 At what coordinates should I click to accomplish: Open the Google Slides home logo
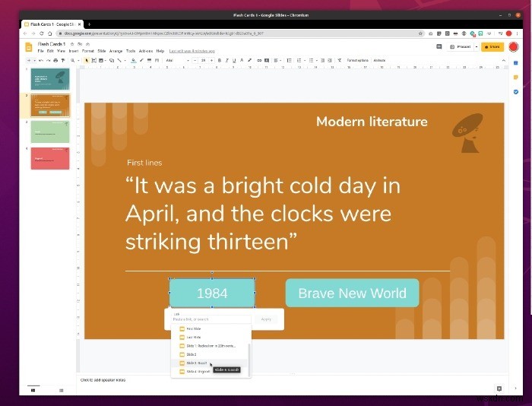tap(29, 47)
